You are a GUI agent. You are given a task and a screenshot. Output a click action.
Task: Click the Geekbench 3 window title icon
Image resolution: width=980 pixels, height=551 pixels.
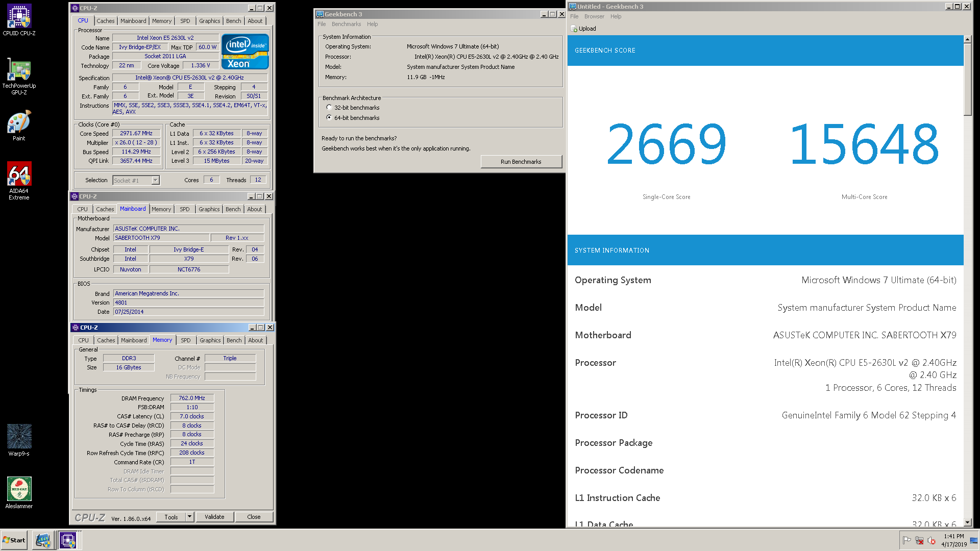[320, 14]
